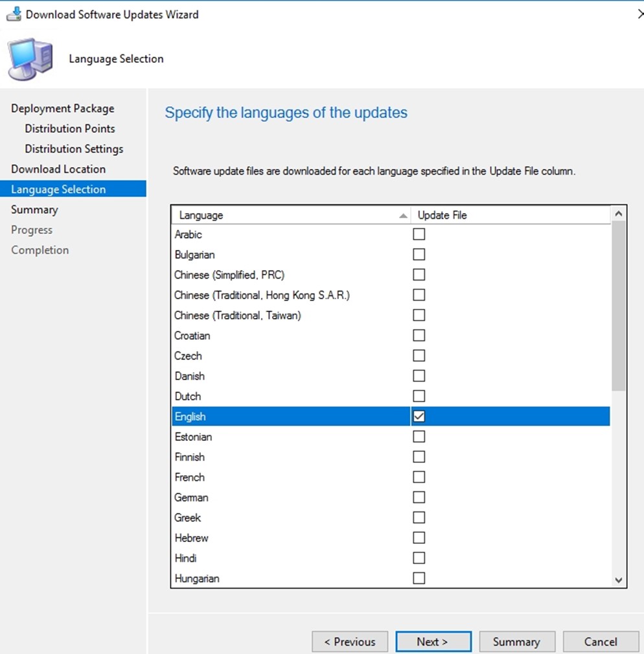Select Chinese (Traditional, Hong Kong S.A.R.) row
Screen dimensions: 644x654
391,295
